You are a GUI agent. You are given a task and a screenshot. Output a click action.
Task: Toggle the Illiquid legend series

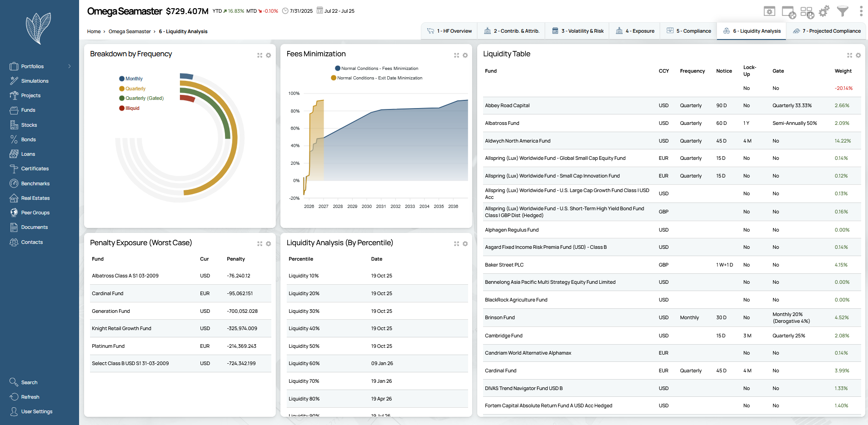coord(132,108)
